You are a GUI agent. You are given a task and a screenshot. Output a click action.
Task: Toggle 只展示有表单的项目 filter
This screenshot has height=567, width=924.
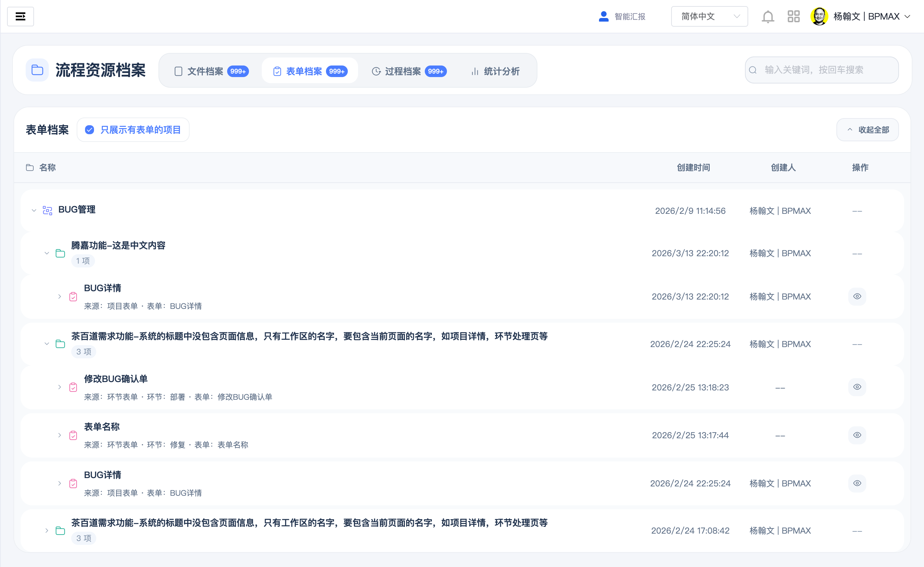pos(133,129)
